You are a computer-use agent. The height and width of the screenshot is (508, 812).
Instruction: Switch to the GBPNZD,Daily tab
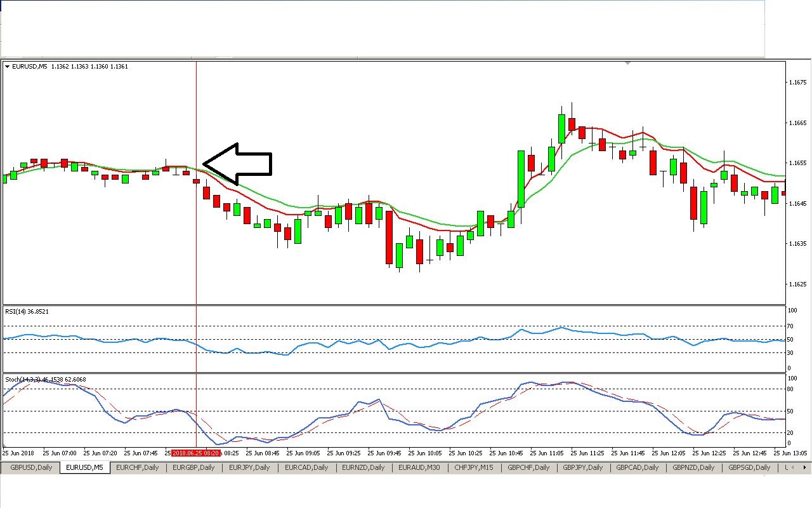[x=693, y=467]
